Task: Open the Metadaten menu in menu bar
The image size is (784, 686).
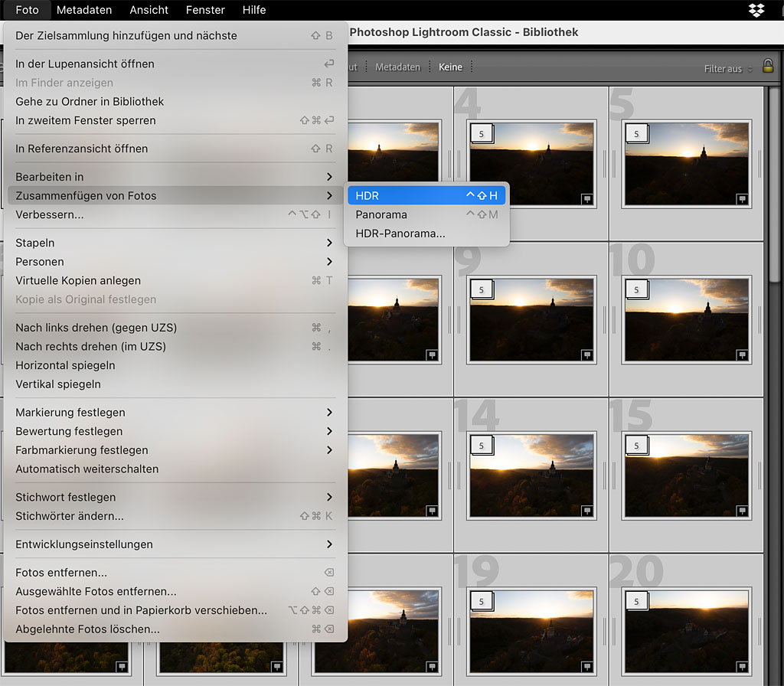Action: tap(84, 9)
